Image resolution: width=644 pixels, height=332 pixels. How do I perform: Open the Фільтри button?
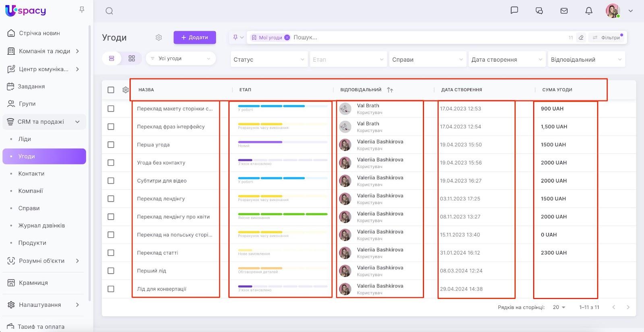pyautogui.click(x=607, y=37)
